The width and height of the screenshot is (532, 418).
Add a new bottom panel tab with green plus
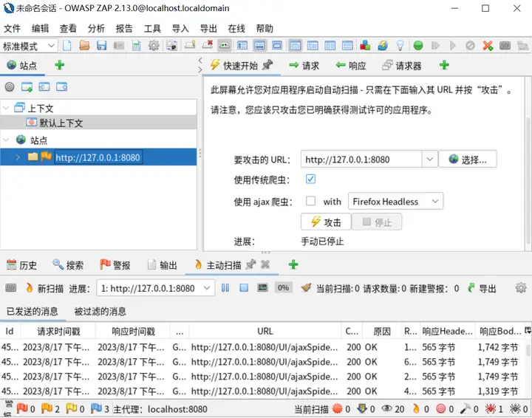coord(293,264)
